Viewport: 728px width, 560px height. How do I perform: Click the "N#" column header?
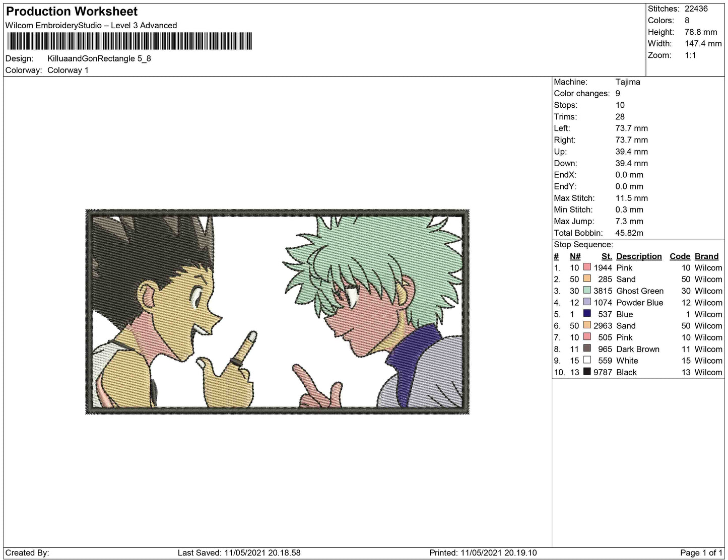(x=575, y=256)
